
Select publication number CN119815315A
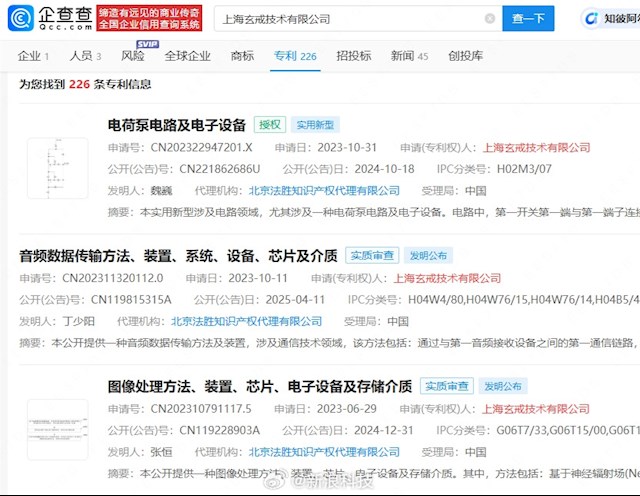[x=131, y=300]
